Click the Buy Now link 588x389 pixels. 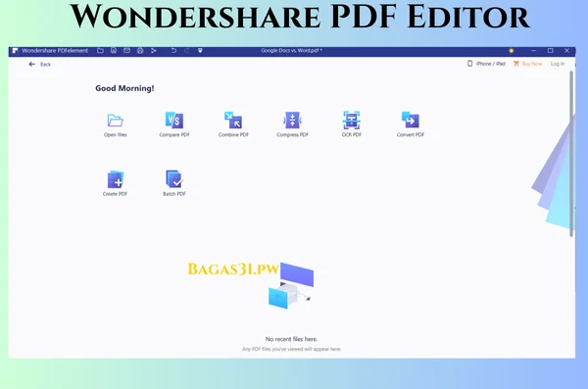coord(527,64)
